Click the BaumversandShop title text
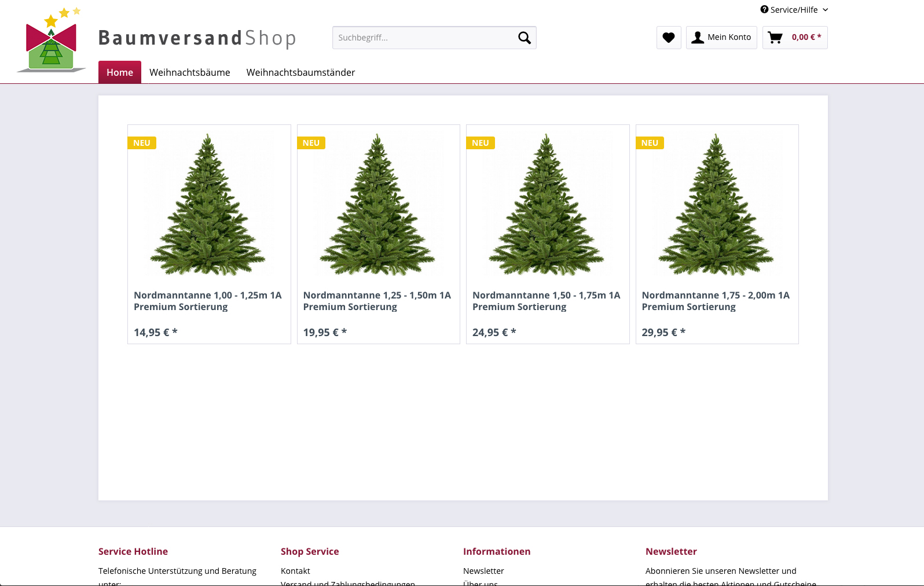924x586 pixels. coord(197,38)
